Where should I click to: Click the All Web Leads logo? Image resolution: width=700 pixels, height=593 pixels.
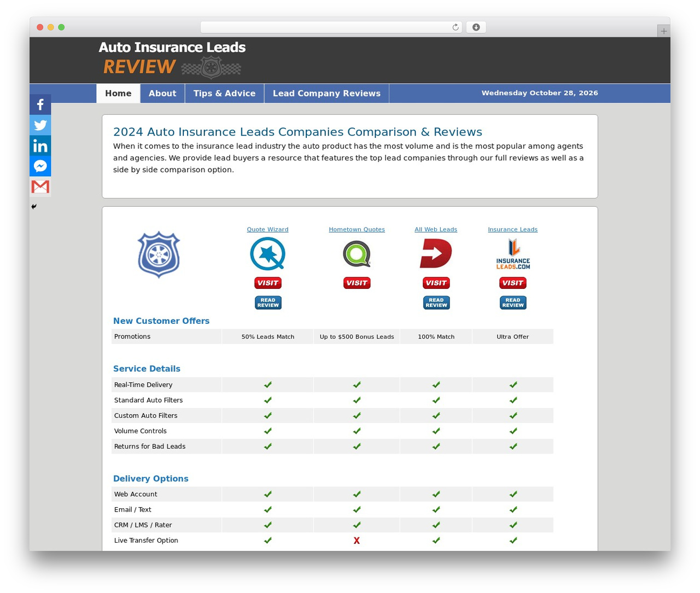coord(436,253)
